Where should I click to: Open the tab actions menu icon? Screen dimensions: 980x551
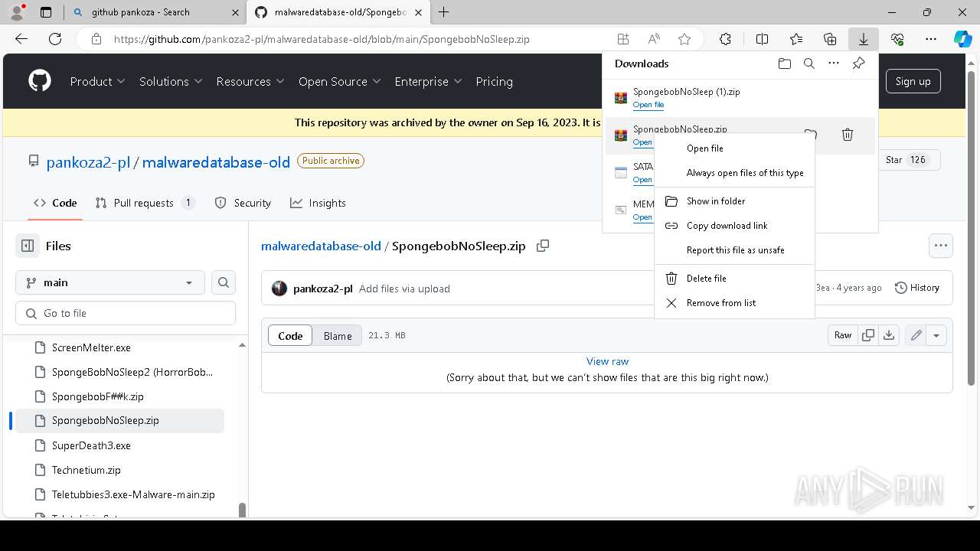pos(46,12)
